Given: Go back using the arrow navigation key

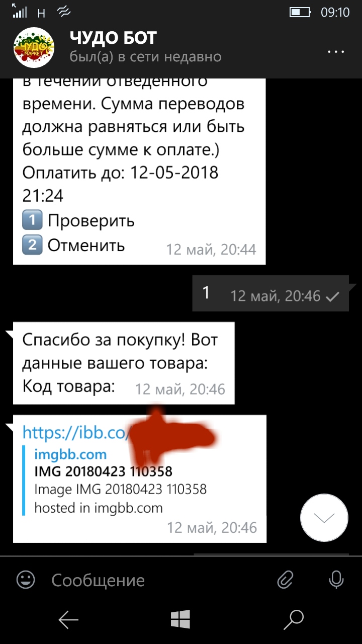Looking at the screenshot, I should click(68, 620).
